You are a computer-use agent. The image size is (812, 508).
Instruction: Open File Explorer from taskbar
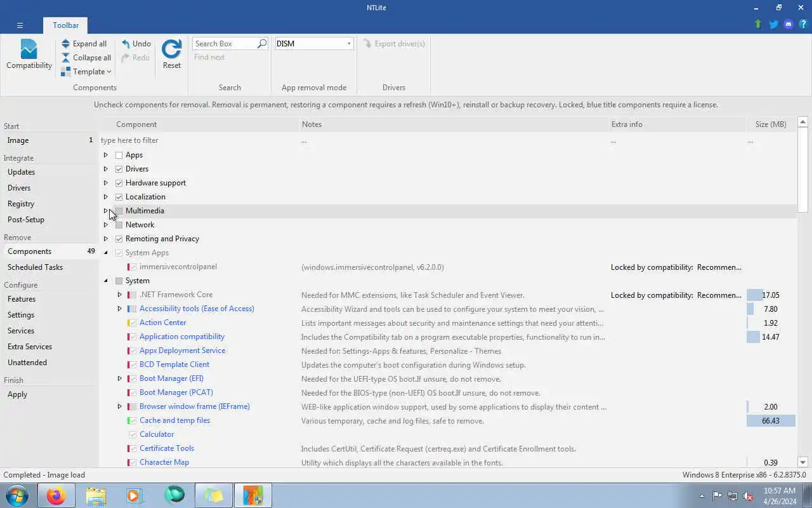[96, 495]
